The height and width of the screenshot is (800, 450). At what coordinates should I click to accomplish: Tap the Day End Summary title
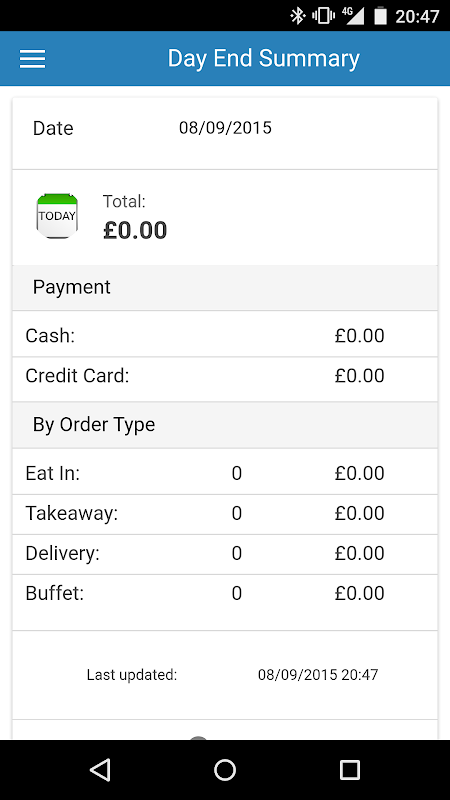tap(264, 58)
